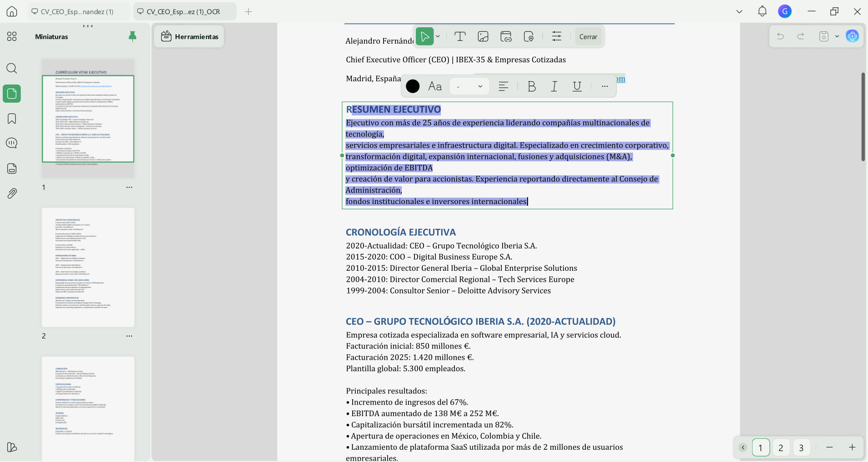Viewport: 868px width, 462px height.
Task: Expand the select tool dropdown arrow
Action: tap(438, 36)
